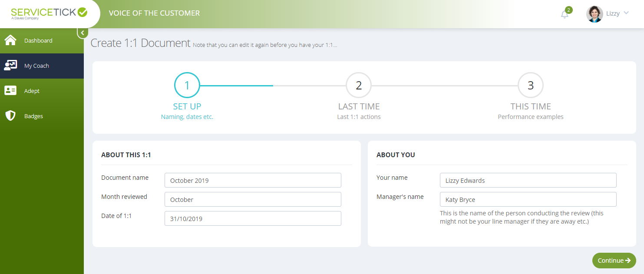Viewport: 644px width, 274px height.
Task: Collapse the sidebar with the chevron
Action: pyautogui.click(x=83, y=33)
